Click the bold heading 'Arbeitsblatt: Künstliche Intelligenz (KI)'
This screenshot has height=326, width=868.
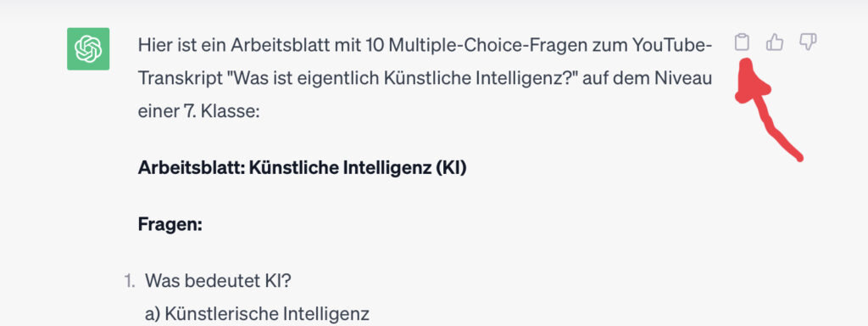tap(303, 168)
